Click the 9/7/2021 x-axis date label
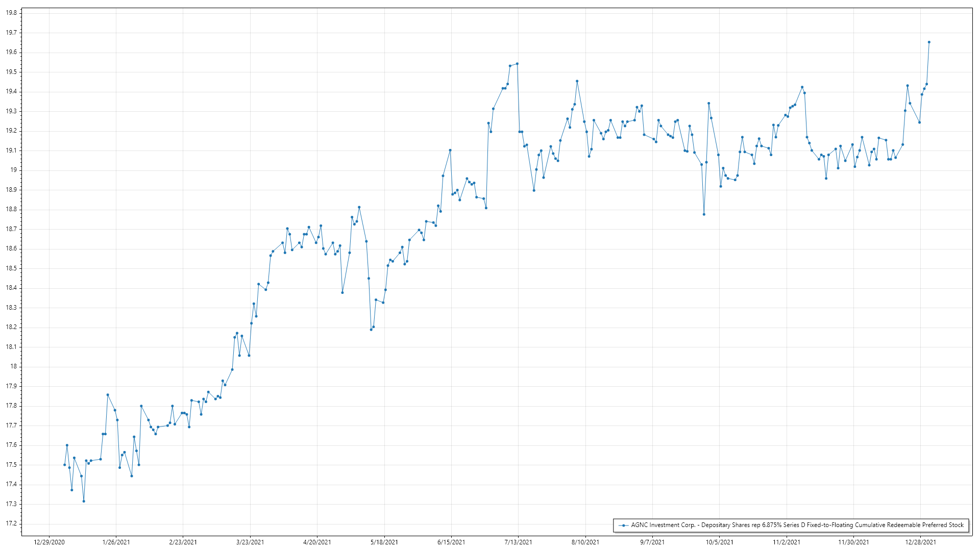Viewport: 980px width, 551px height. [x=652, y=542]
